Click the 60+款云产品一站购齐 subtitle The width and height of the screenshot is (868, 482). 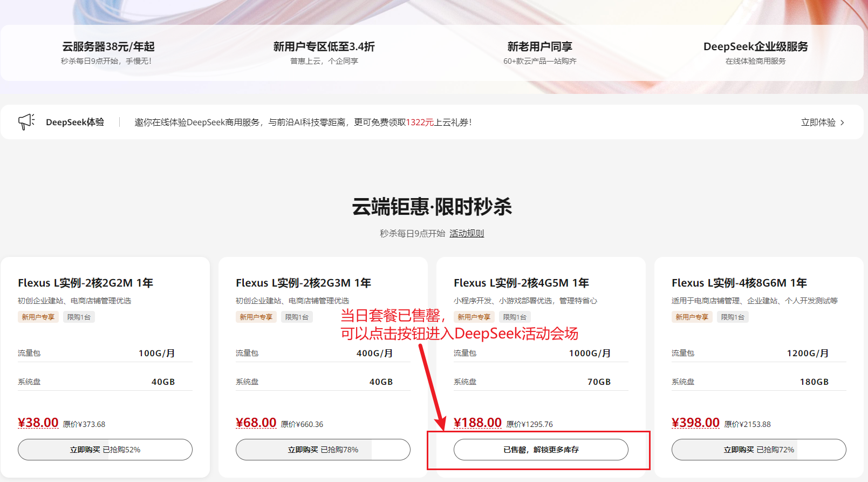coord(540,61)
